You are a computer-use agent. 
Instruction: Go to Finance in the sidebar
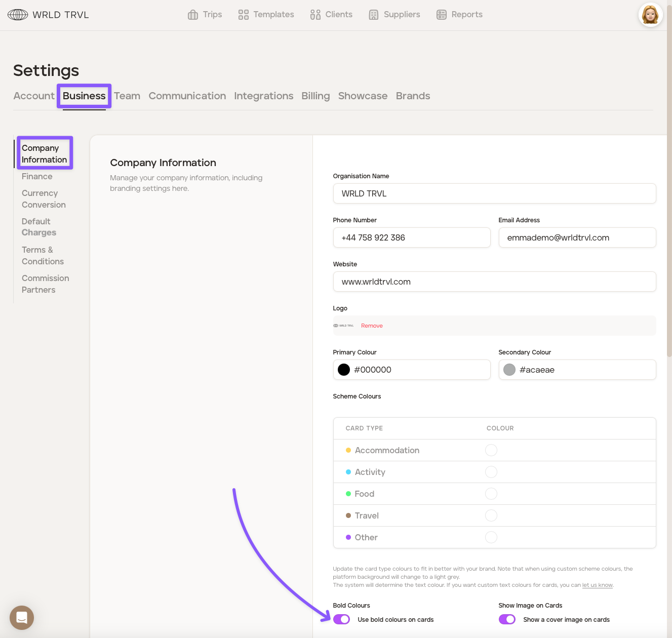(37, 176)
